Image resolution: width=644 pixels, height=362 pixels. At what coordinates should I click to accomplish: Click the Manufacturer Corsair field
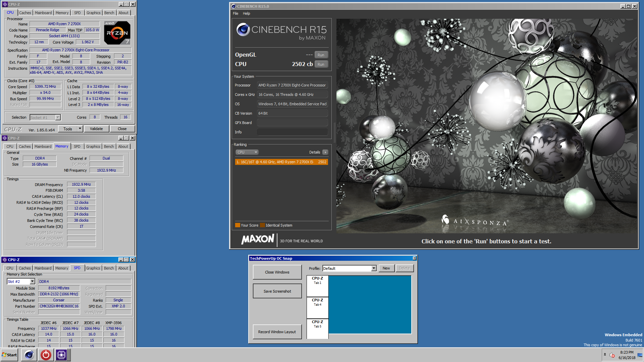pos(59,300)
